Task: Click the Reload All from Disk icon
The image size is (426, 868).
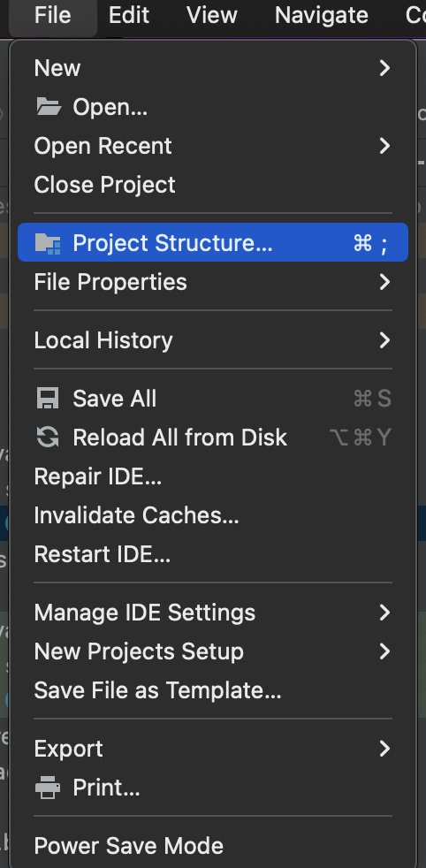Action: pyautogui.click(x=48, y=438)
